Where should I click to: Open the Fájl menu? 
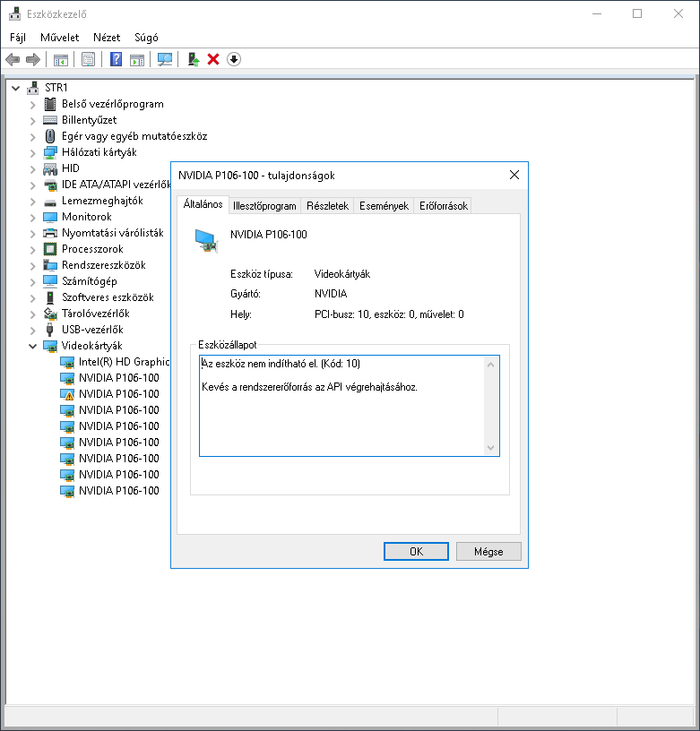(x=18, y=38)
